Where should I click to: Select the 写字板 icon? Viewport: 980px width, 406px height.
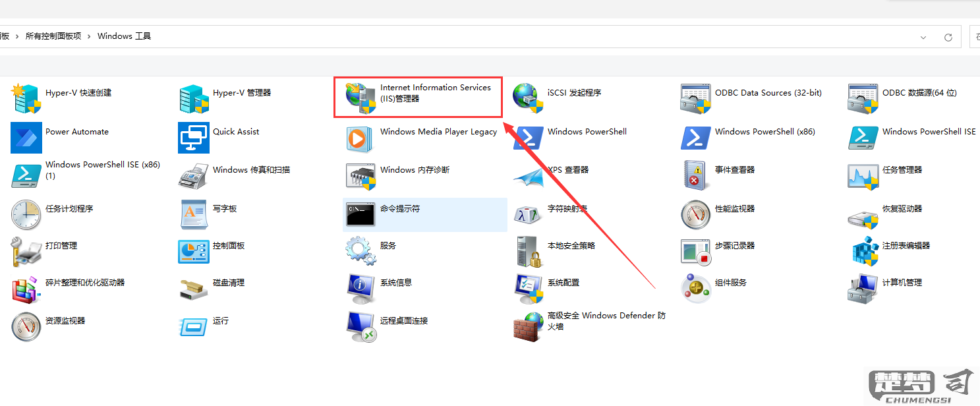(x=194, y=215)
